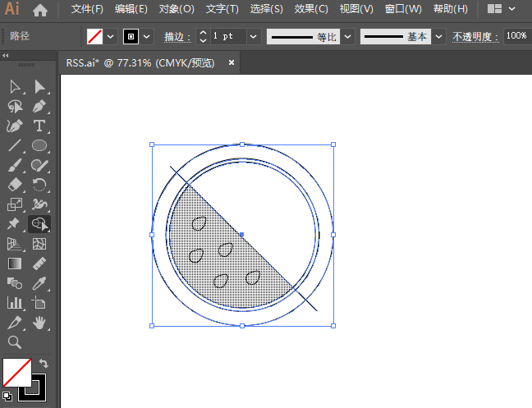Open the stroke weight dropdown
Image resolution: width=532 pixels, height=408 pixels.
(253, 37)
